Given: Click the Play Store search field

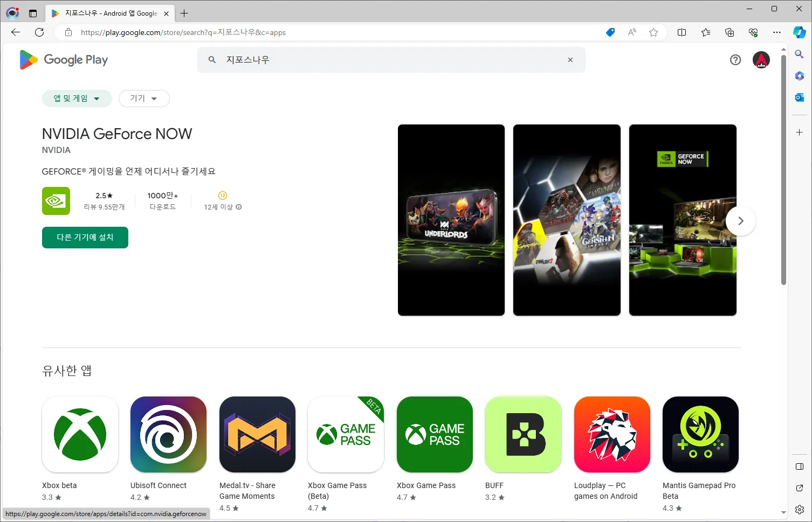Looking at the screenshot, I should point(391,60).
